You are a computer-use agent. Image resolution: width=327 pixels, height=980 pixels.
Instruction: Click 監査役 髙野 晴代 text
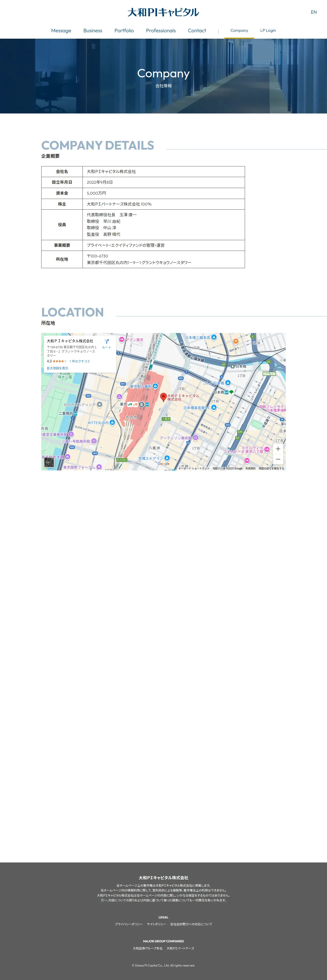[104, 234]
